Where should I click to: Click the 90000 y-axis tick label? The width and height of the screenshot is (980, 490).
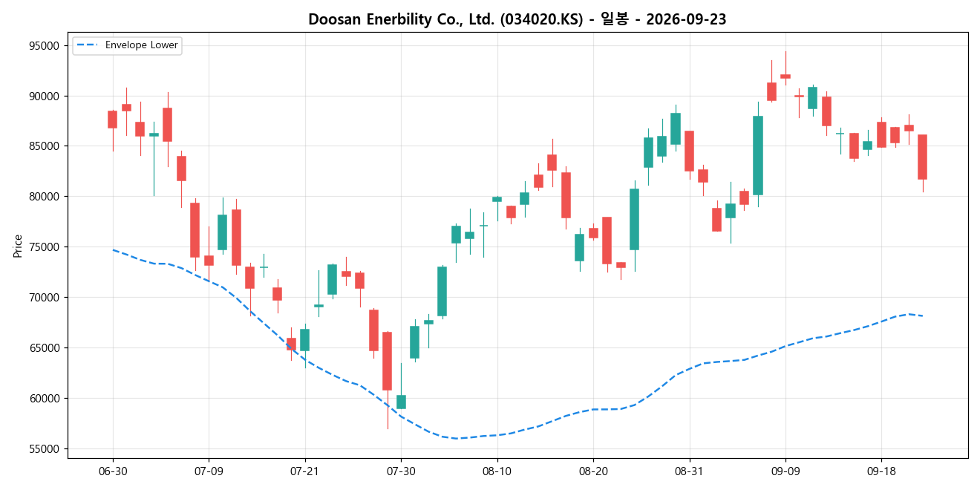[x=43, y=97]
